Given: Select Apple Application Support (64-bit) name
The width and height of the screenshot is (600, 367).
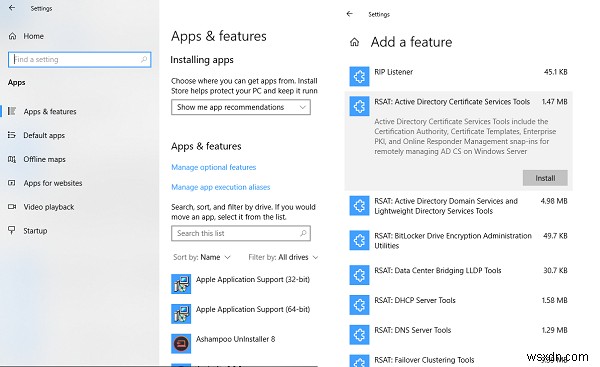Looking at the screenshot, I should pos(253,309).
